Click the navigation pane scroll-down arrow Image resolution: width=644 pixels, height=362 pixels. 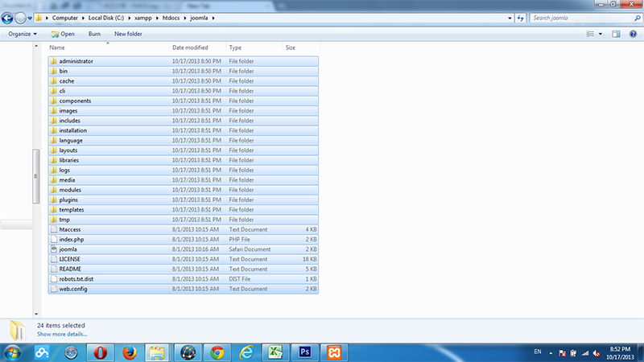tap(36, 314)
